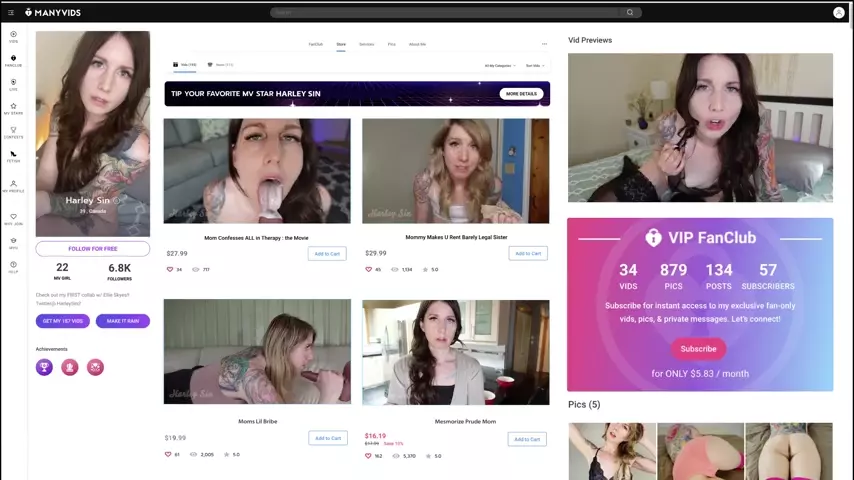Open Contests from the sidebar
Image resolution: width=854 pixels, height=480 pixels.
[13, 132]
